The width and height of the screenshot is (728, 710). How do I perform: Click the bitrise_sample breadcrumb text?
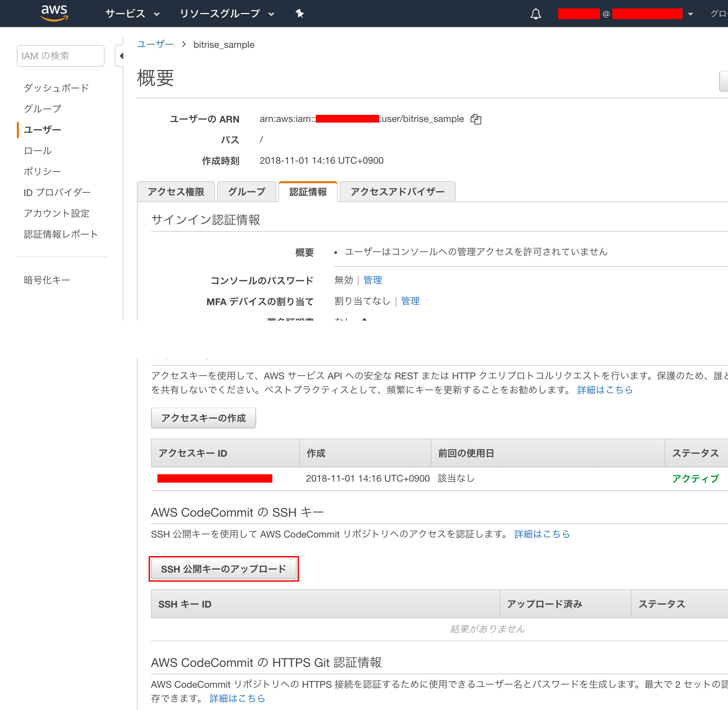224,45
